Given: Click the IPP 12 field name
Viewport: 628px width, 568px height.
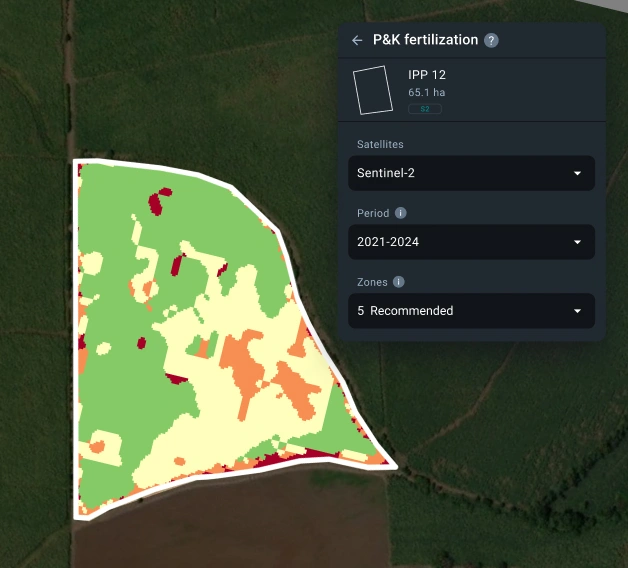Looking at the screenshot, I should (x=427, y=75).
